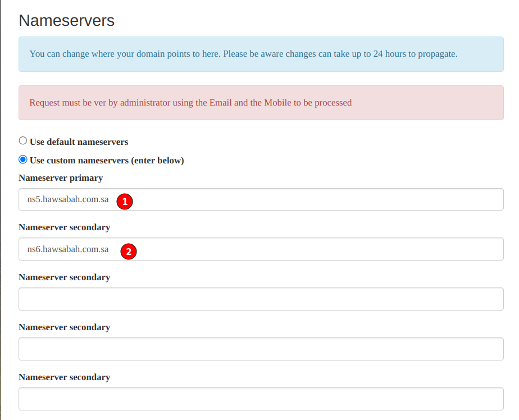
Task: Click the Nameserver secondary label above ns6 field
Action: click(64, 227)
